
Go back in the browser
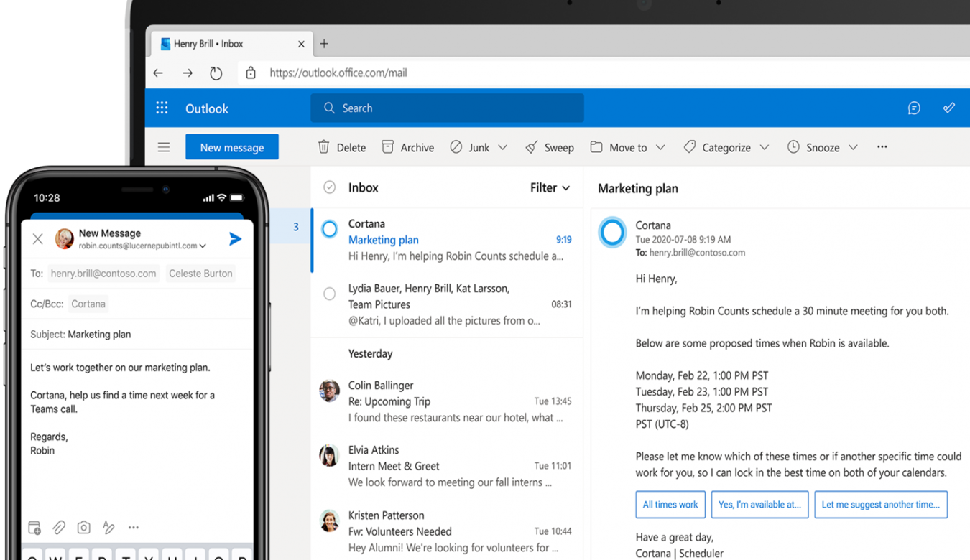(158, 73)
